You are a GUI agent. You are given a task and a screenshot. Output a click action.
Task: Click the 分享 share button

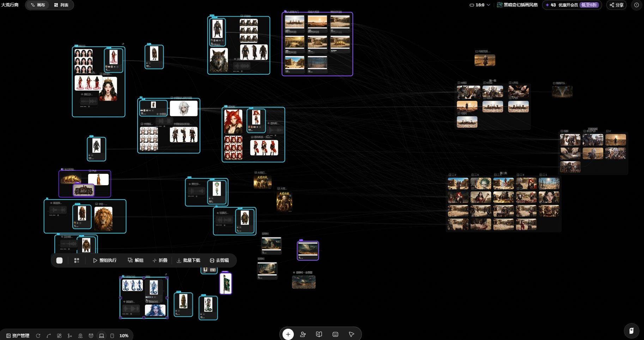[x=616, y=5]
